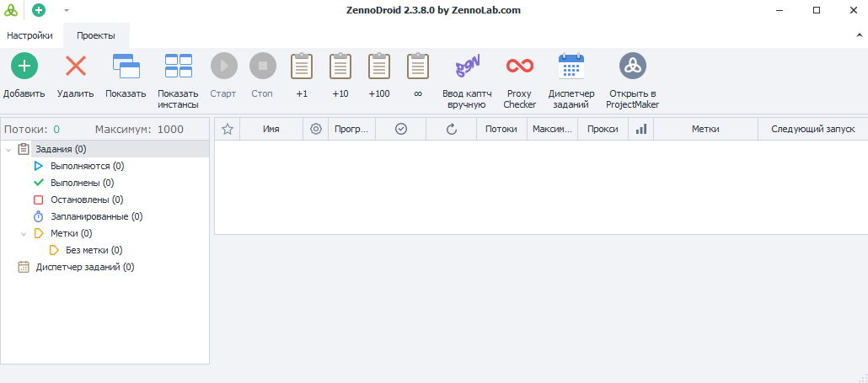Click the green Добавить (Add) icon
The image size is (868, 383).
pyautogui.click(x=24, y=66)
